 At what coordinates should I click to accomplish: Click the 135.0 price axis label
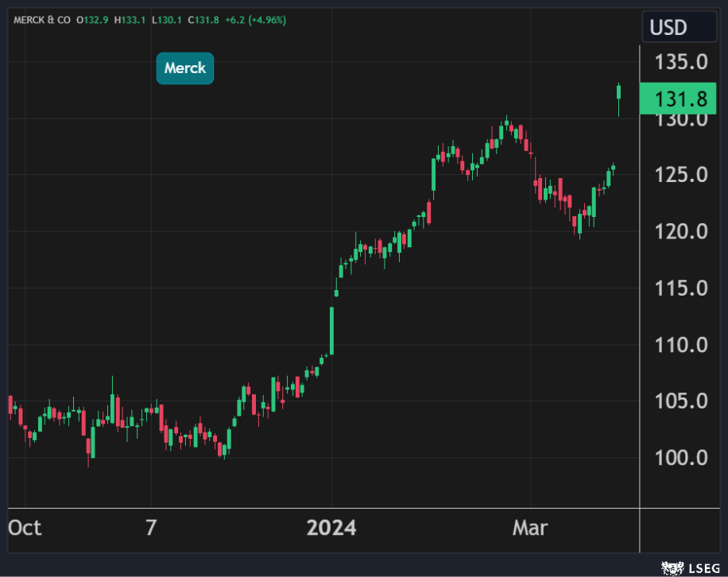[681, 62]
